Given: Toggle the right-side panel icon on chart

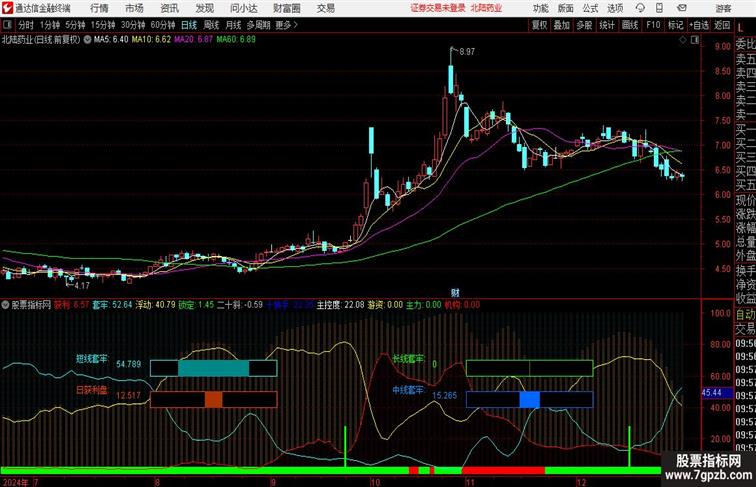Looking at the screenshot, I should [x=695, y=40].
